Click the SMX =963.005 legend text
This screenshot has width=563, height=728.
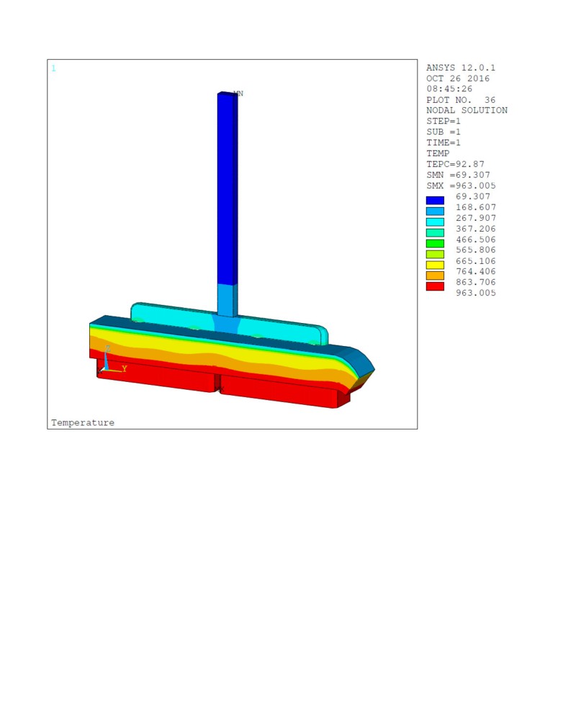point(461,186)
